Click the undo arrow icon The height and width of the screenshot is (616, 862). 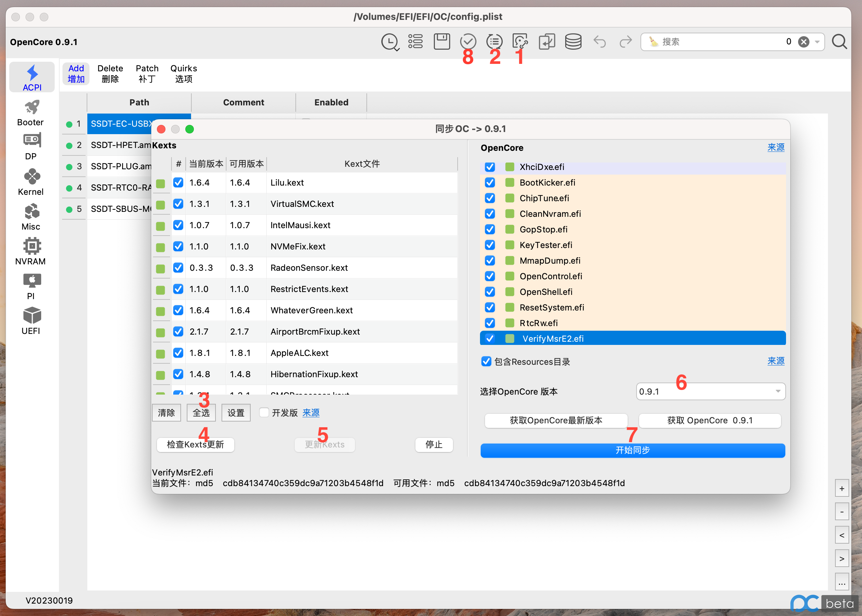coord(599,42)
